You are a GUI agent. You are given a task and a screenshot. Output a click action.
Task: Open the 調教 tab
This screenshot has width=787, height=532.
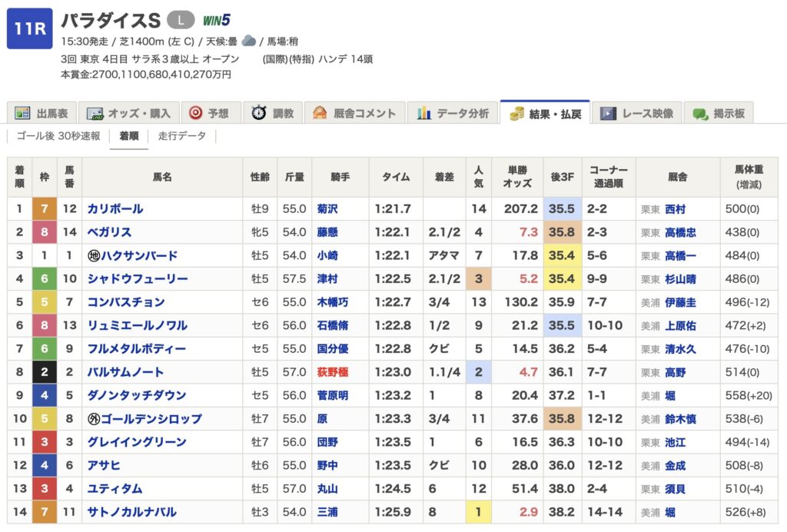[273, 113]
